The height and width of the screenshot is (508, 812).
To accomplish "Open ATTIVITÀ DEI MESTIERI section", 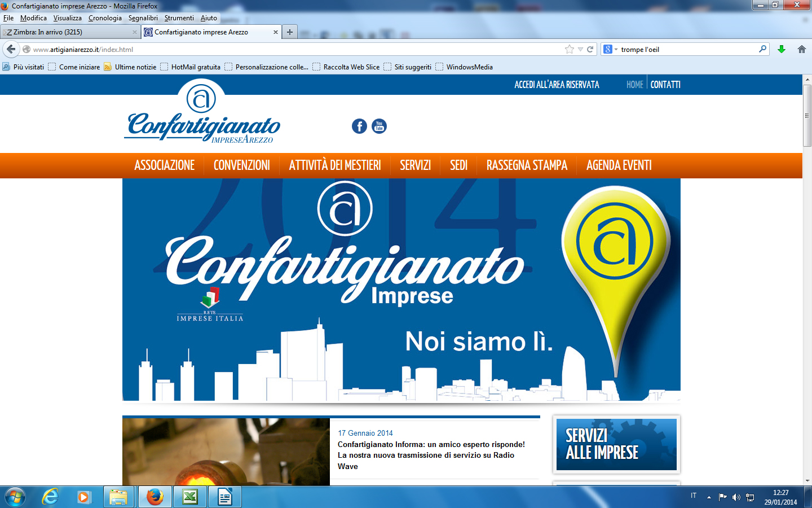I will tap(335, 165).
